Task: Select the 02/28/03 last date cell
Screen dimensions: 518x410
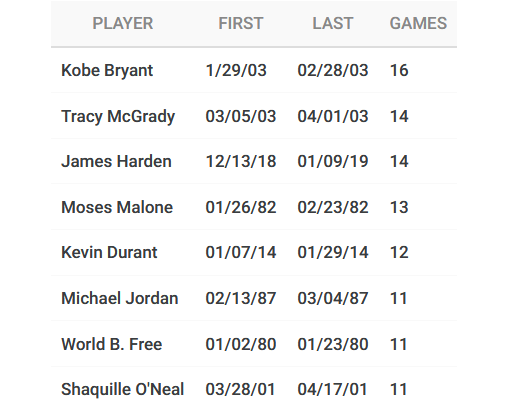Action: [333, 71]
